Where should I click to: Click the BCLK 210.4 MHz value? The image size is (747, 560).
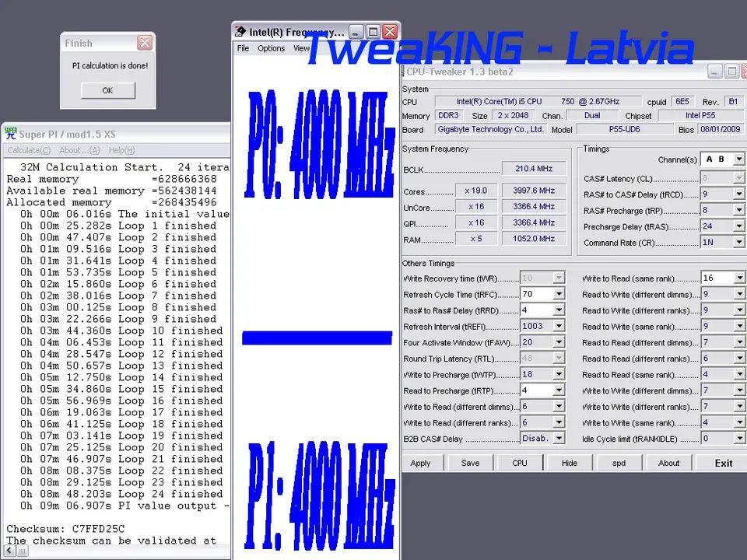coord(534,169)
